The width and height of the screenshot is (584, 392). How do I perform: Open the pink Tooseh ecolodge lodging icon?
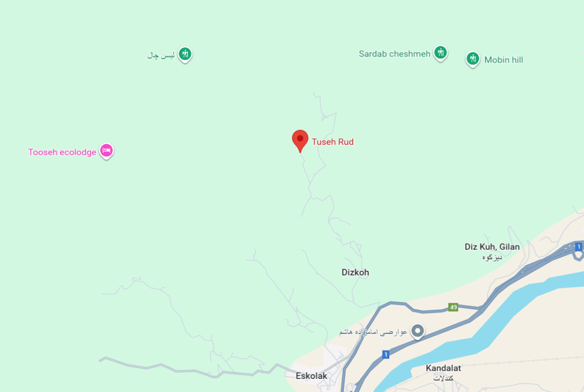tap(106, 151)
